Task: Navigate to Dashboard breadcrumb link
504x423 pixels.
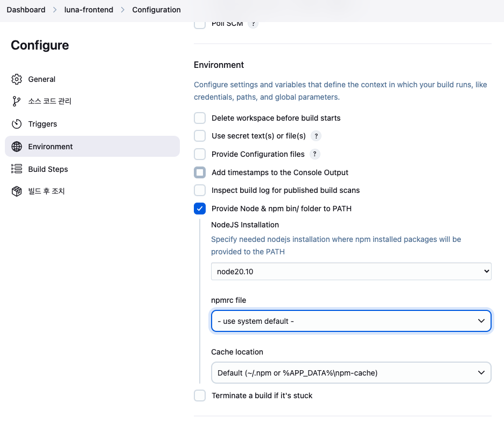Action: 26,10
